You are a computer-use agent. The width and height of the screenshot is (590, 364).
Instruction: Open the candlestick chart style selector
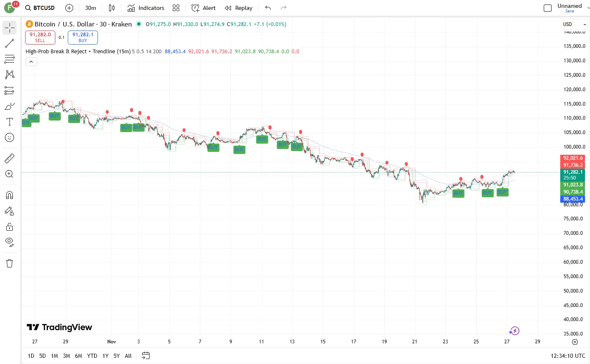[x=112, y=8]
